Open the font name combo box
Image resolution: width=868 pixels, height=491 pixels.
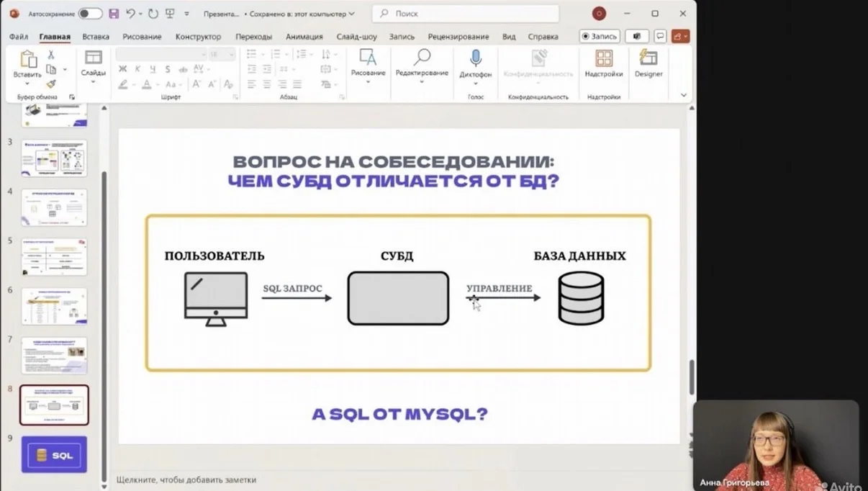[161, 54]
